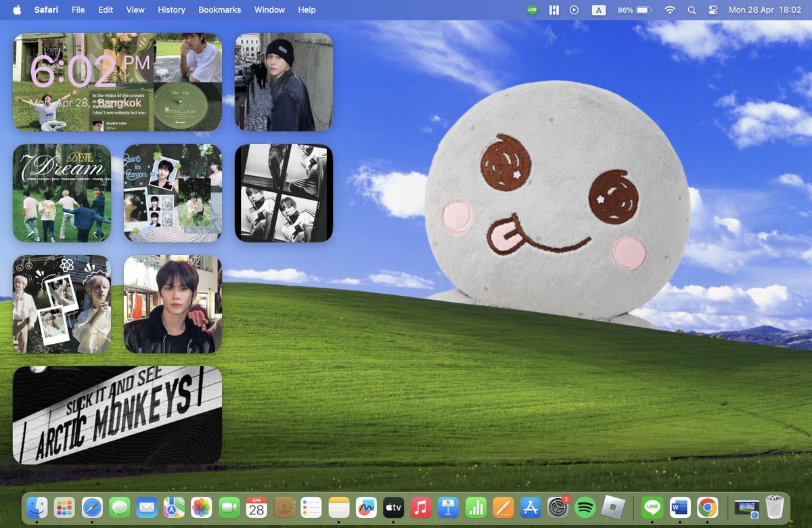Open the Help menu

tap(307, 10)
